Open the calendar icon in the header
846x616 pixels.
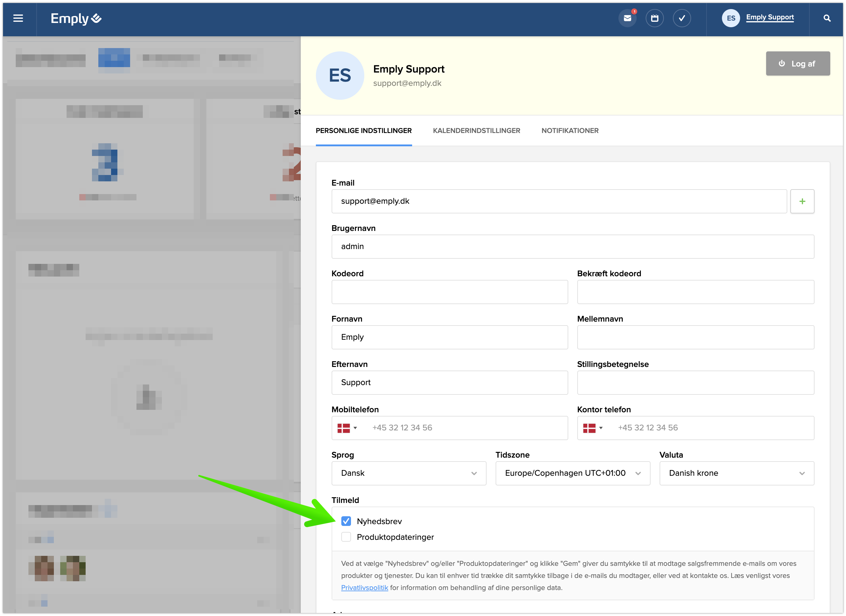654,18
